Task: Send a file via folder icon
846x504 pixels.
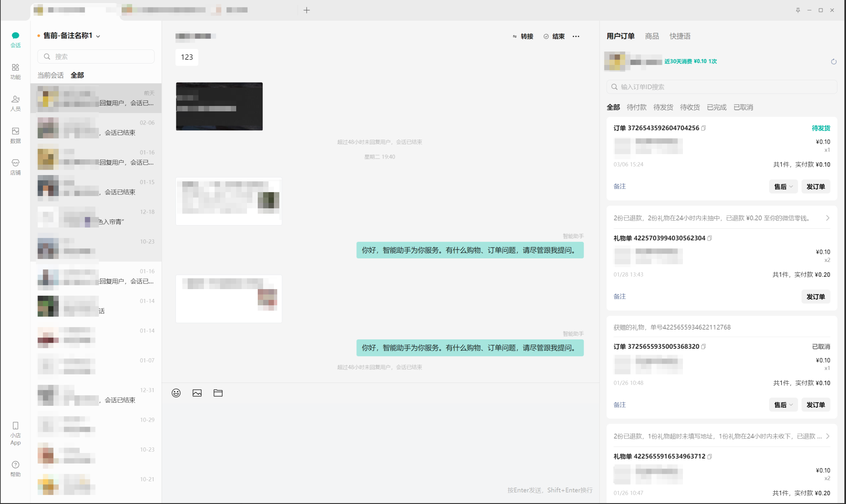Action: (x=218, y=393)
